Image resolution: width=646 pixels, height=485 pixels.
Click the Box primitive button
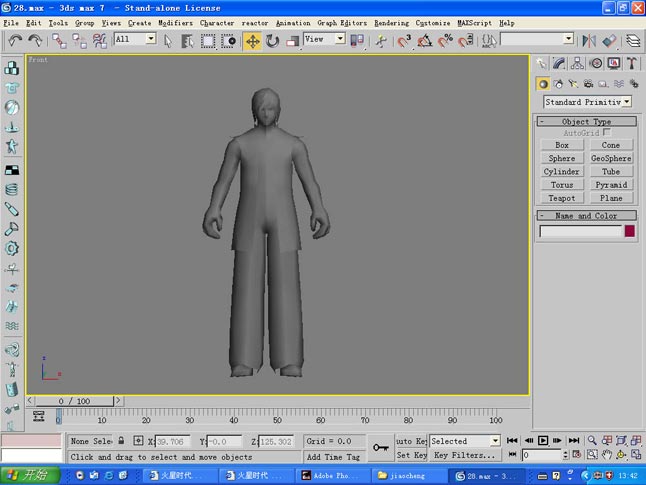point(562,145)
